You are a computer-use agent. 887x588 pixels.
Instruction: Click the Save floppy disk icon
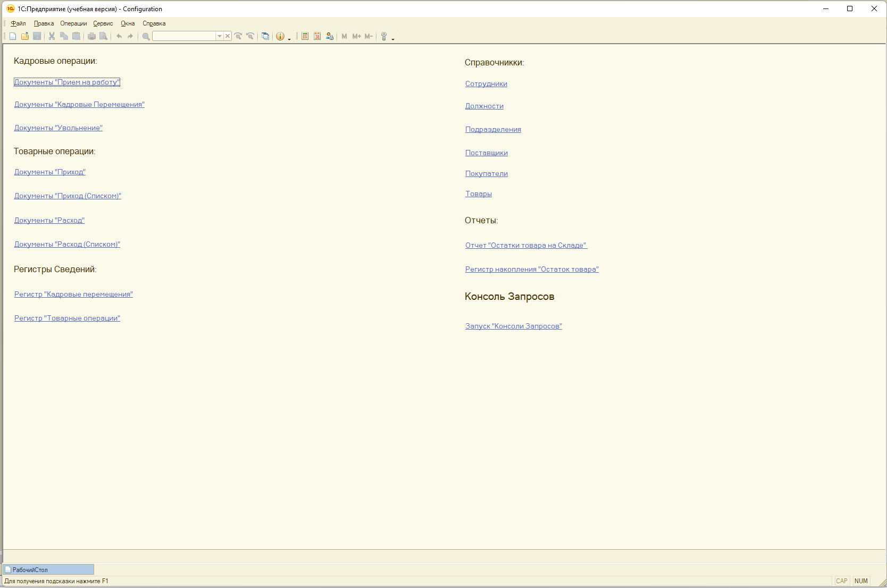coord(37,36)
